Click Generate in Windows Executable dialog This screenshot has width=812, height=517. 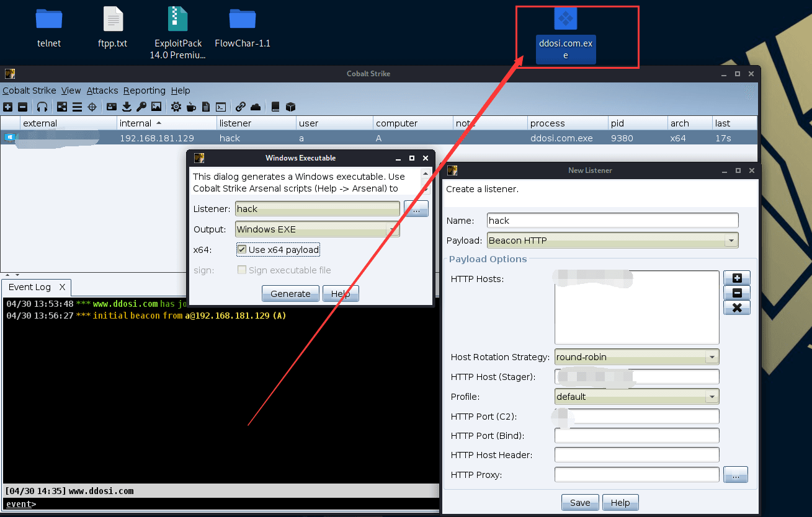[x=290, y=294]
